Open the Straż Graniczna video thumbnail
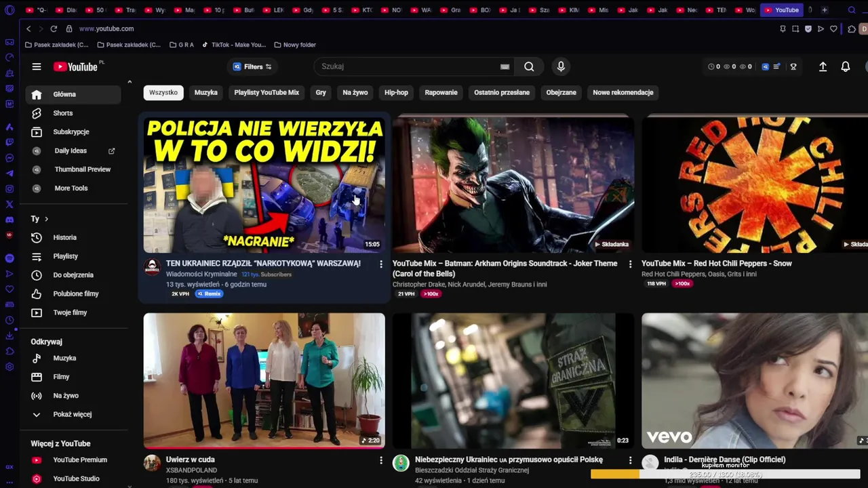 513,380
